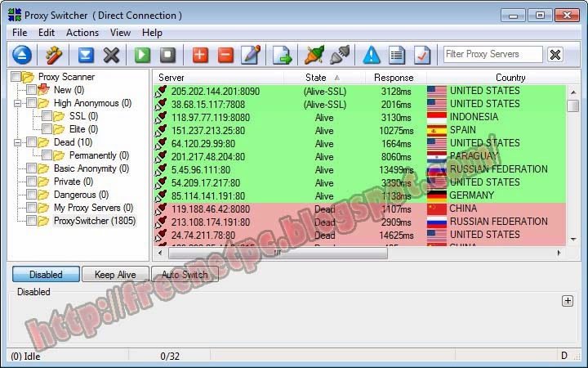
Task: Click the export document with green arrow icon
Action: pyautogui.click(x=282, y=55)
